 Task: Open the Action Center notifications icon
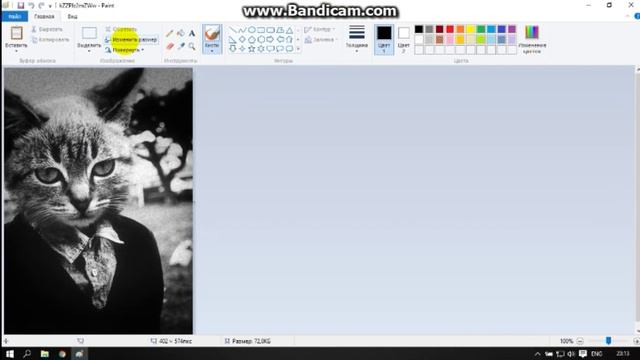tap(583, 353)
